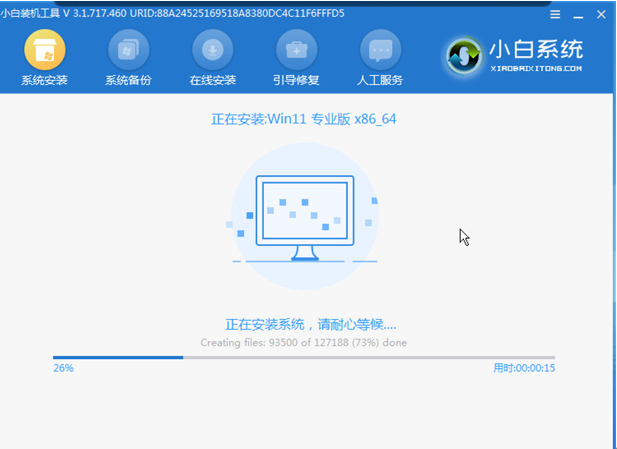Click the title text 小白装机工具 V 3.1.717.460
This screenshot has width=617, height=449.
(64, 13)
